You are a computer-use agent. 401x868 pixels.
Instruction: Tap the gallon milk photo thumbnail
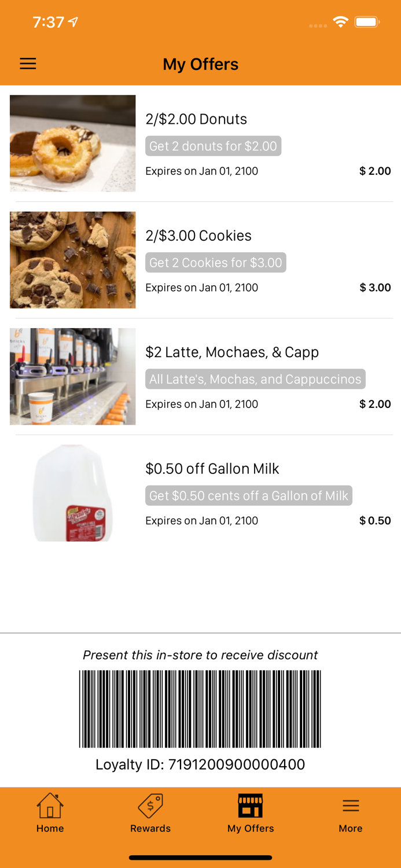click(72, 492)
